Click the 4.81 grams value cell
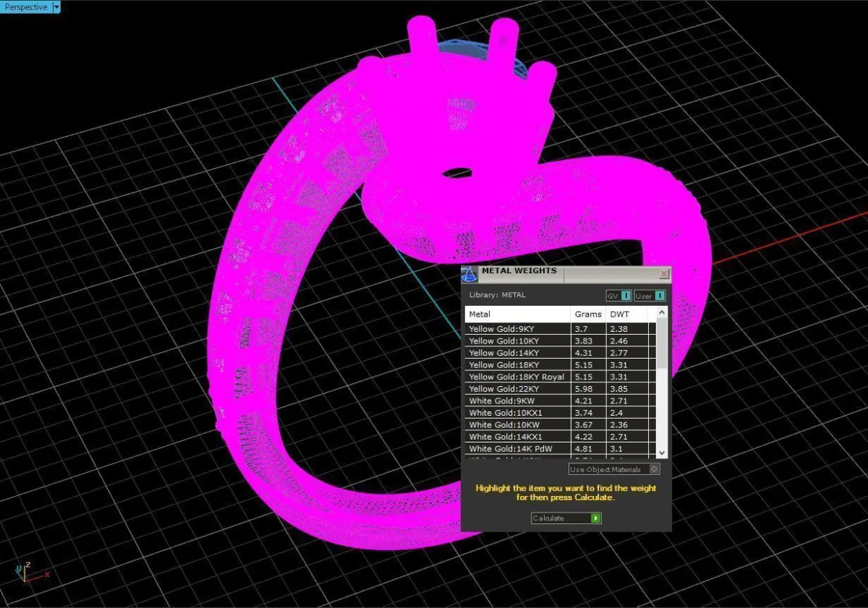This screenshot has height=608, width=868. (589, 449)
